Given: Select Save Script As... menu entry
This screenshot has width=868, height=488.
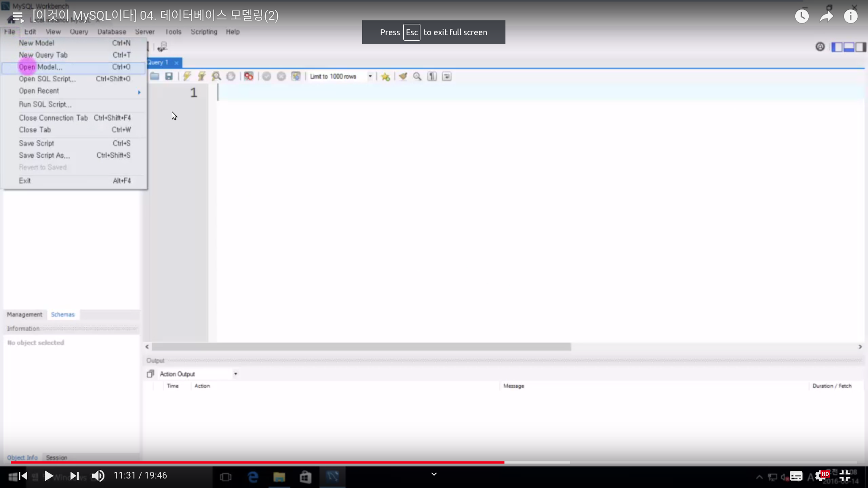Looking at the screenshot, I should 74,155.
